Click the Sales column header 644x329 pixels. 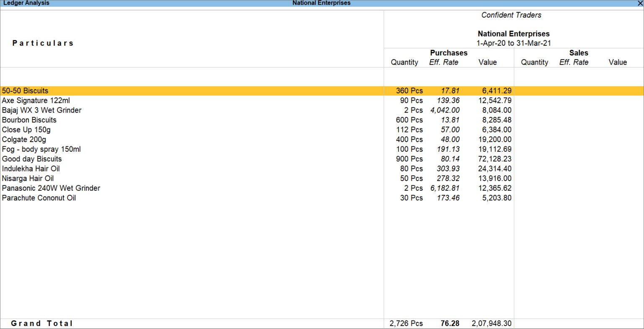[579, 53]
